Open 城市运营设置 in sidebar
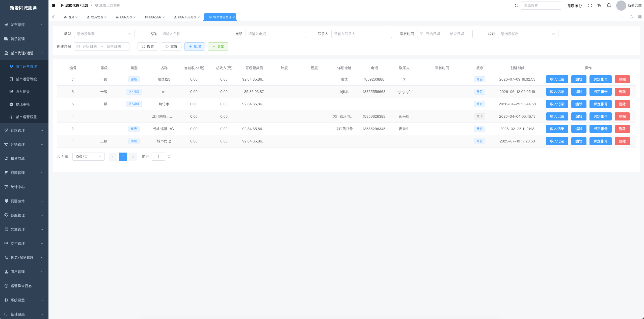Image resolution: width=644 pixels, height=319 pixels. (24, 117)
